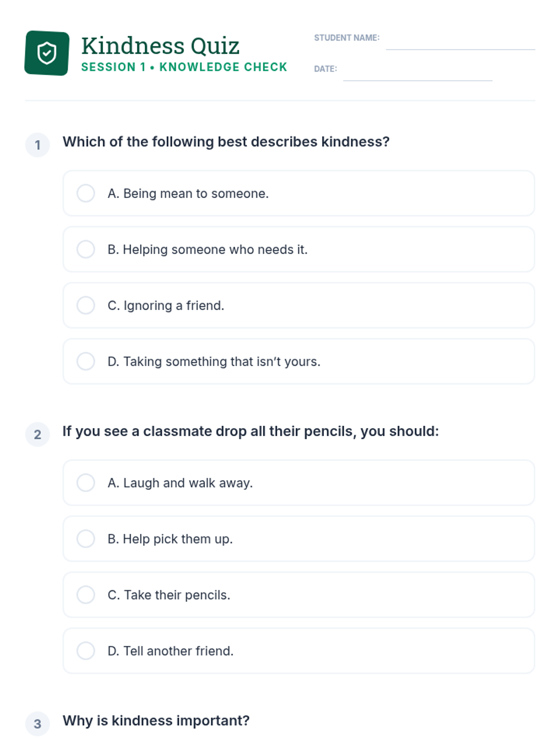Click question number 1 badge
Screen dimensions: 560x747
point(37,145)
